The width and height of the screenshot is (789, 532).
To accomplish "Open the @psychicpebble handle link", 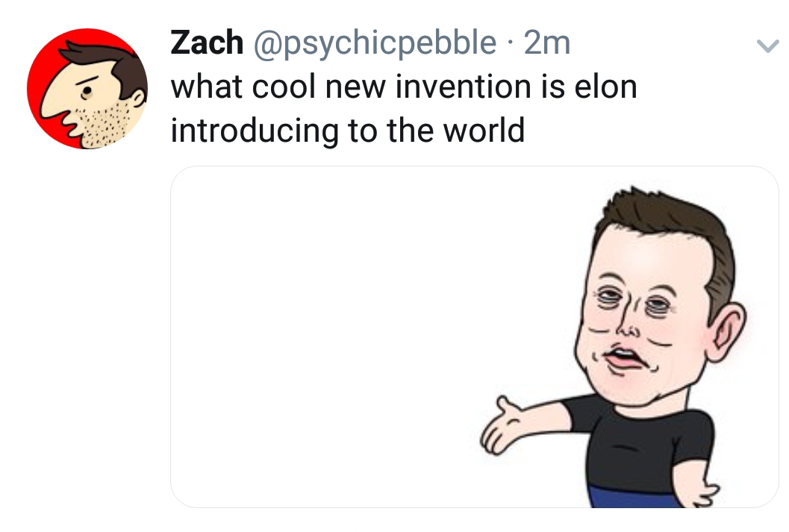I will 375,44.
